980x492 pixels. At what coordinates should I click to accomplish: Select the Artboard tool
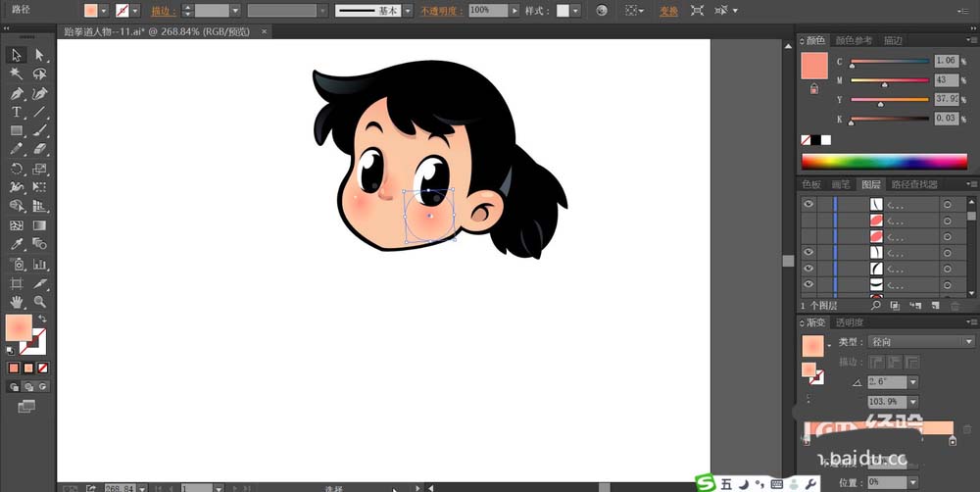pos(17,282)
